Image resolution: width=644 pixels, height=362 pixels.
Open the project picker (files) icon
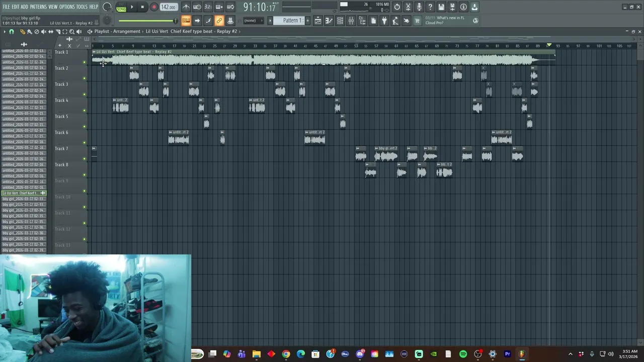(x=373, y=21)
